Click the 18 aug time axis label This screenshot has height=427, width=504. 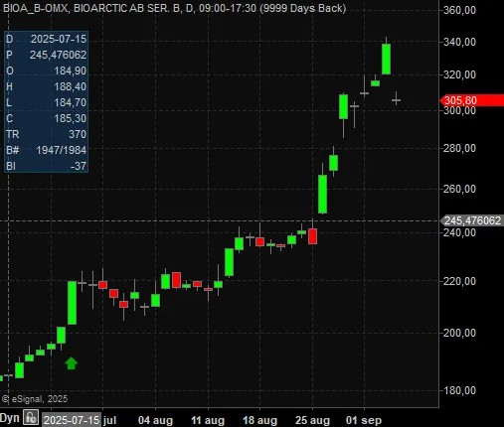click(x=259, y=420)
